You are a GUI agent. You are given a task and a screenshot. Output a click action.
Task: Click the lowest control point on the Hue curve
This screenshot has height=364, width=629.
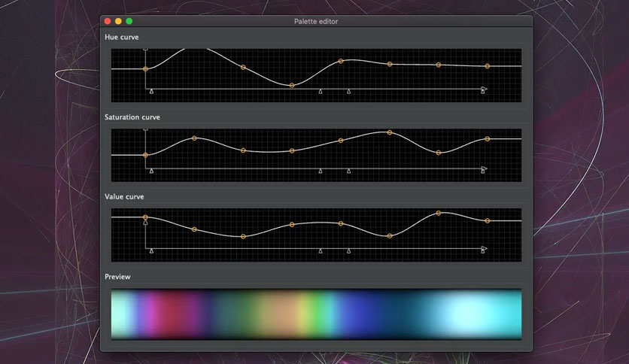point(292,85)
